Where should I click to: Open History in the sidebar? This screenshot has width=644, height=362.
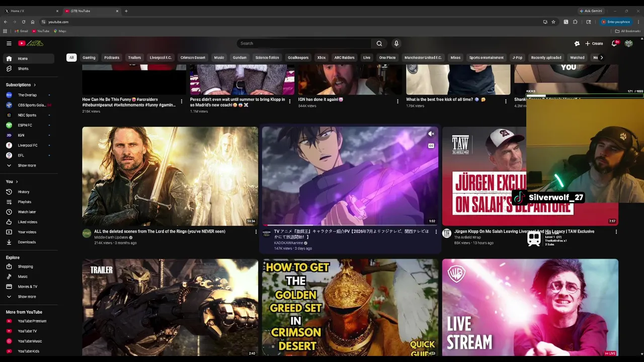[28, 192]
